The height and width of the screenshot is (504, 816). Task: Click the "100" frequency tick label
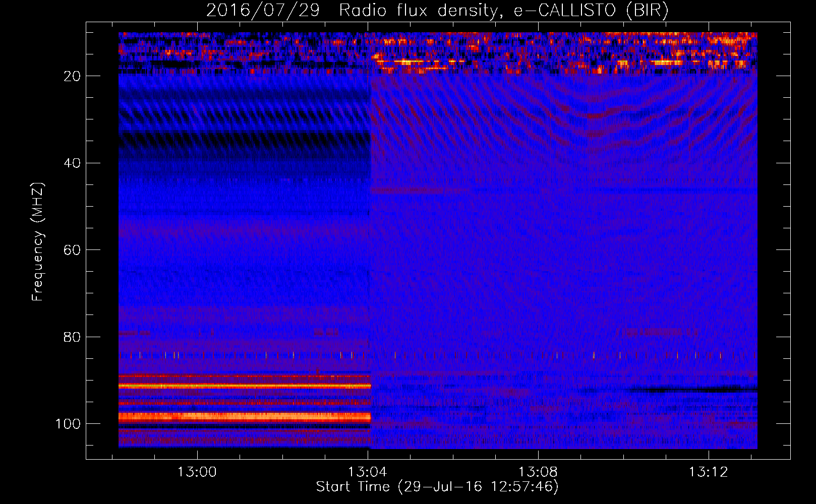coord(68,424)
